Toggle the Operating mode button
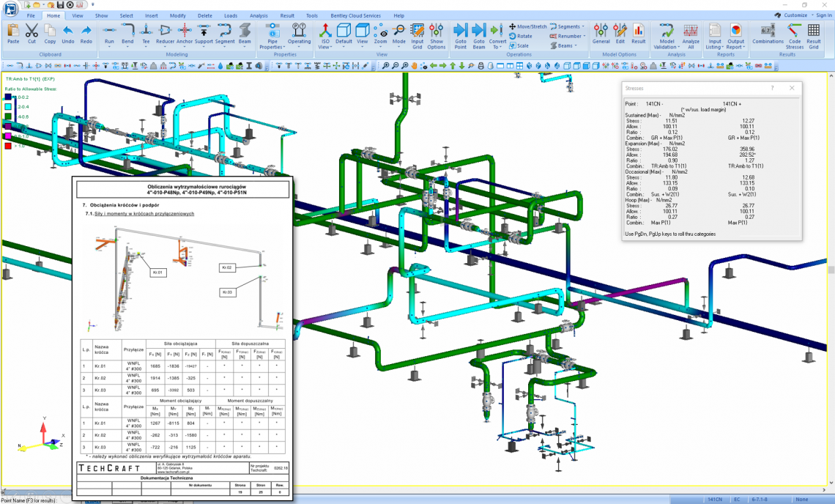The height and width of the screenshot is (504, 835). (299, 33)
